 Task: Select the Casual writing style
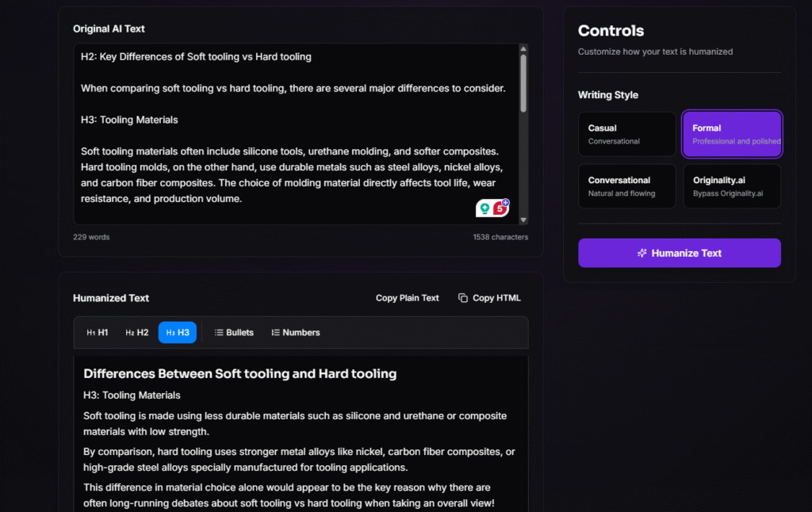click(x=626, y=134)
